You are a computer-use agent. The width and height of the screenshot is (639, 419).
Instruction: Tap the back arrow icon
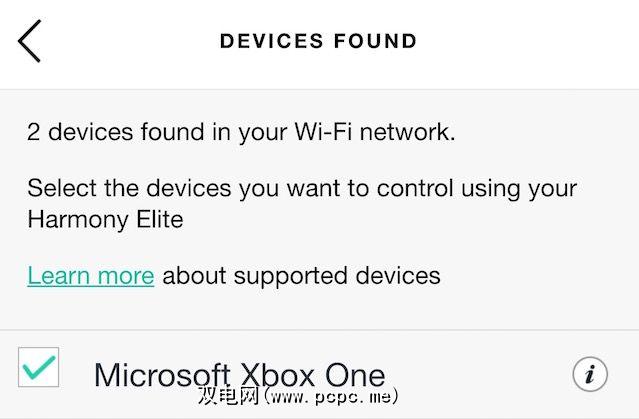tap(30, 41)
